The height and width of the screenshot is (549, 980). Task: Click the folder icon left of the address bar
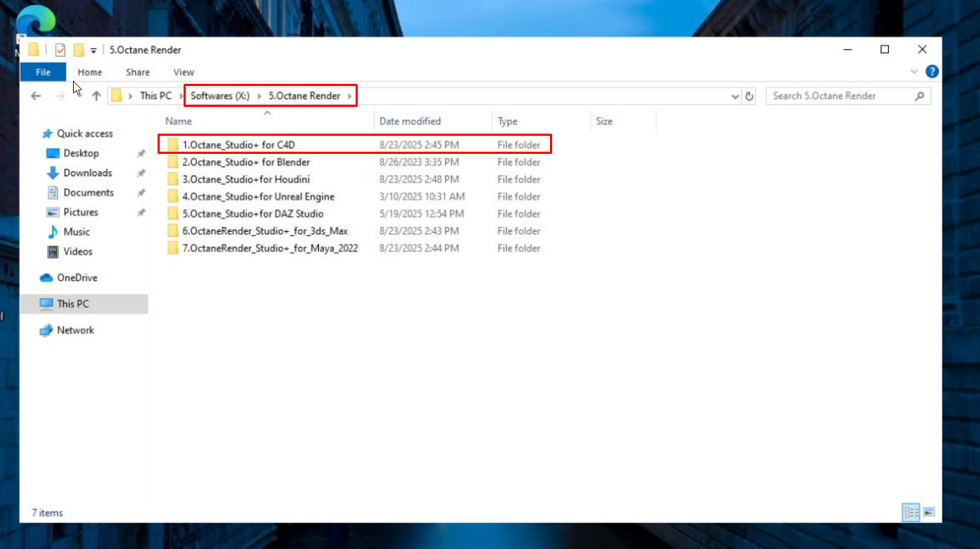[116, 95]
